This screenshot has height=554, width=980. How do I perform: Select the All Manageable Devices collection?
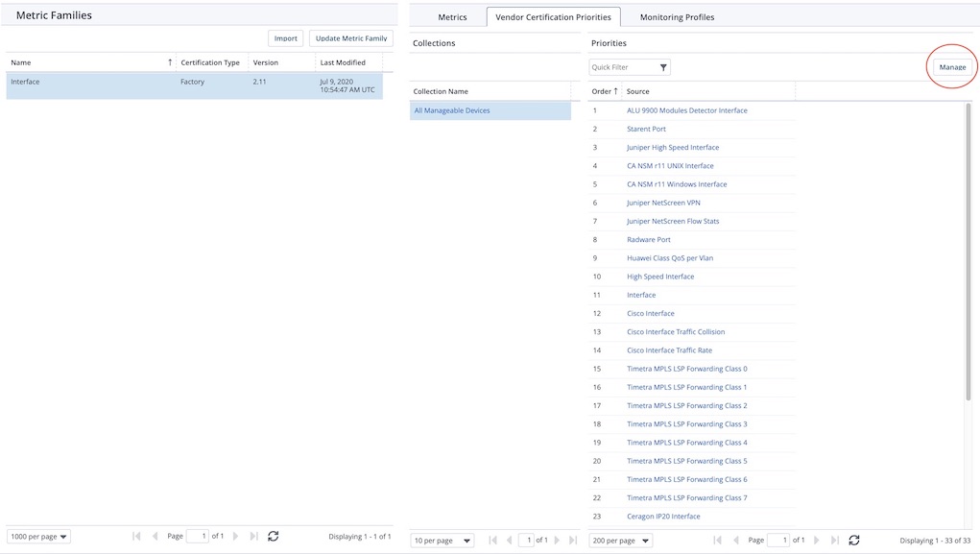coord(452,110)
